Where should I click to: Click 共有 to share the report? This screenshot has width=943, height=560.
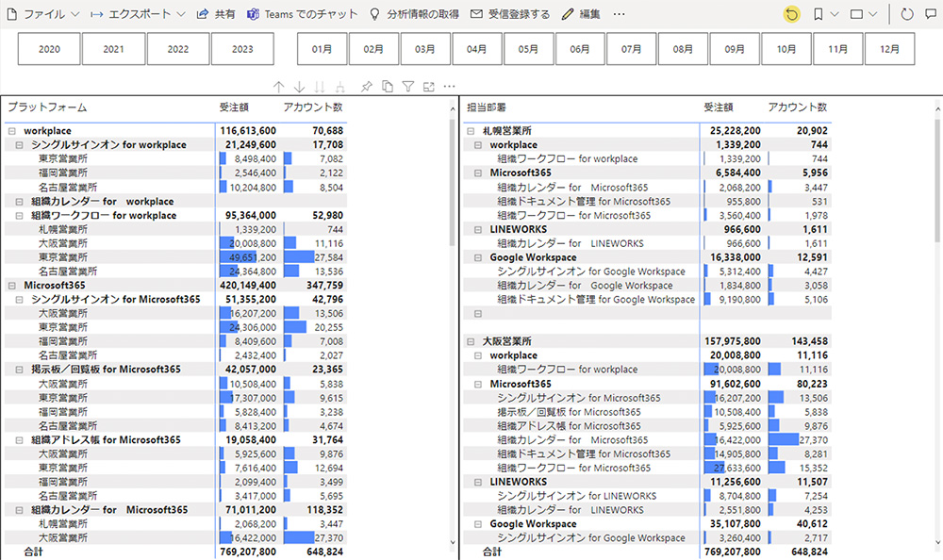pyautogui.click(x=216, y=14)
